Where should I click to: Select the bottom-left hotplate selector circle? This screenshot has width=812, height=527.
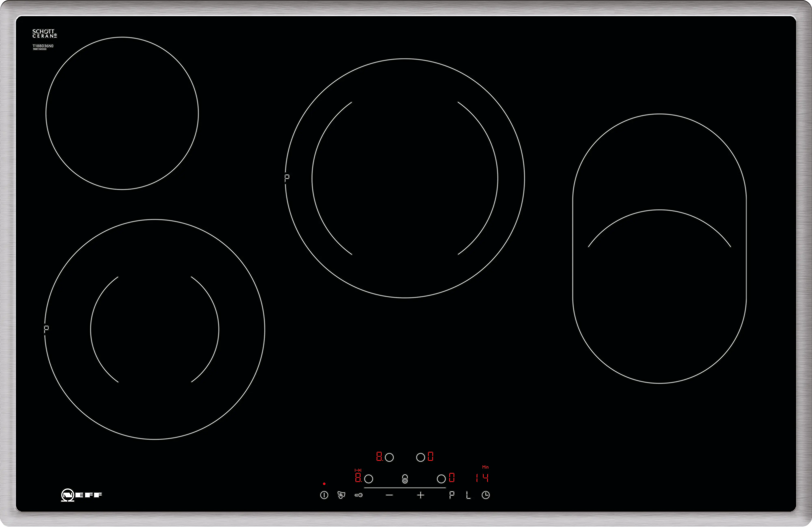(368, 479)
